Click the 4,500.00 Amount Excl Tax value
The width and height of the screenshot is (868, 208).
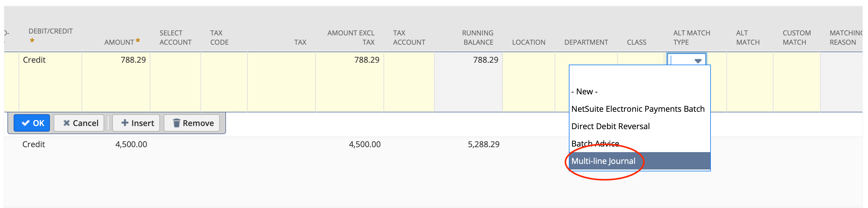click(365, 144)
